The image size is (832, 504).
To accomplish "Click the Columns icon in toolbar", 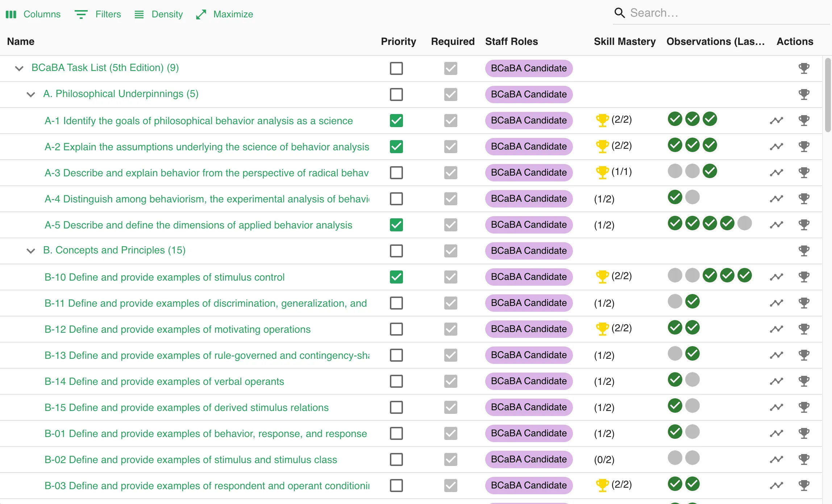I will (11, 12).
